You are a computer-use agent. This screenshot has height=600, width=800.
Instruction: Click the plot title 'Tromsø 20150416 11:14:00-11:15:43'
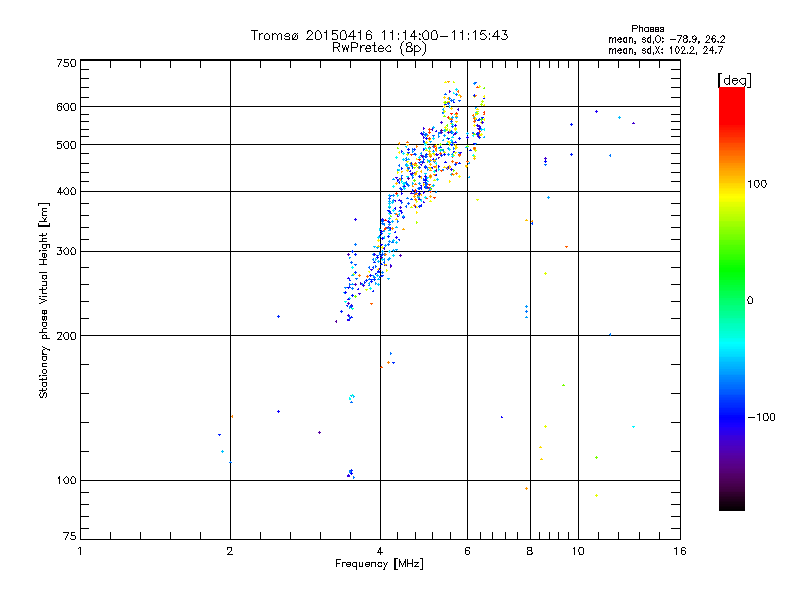pyautogui.click(x=379, y=35)
